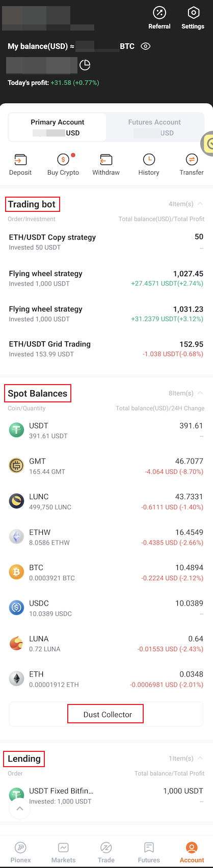Open Settings hexagon icon
The height and width of the screenshot is (868, 213).
pos(193,13)
